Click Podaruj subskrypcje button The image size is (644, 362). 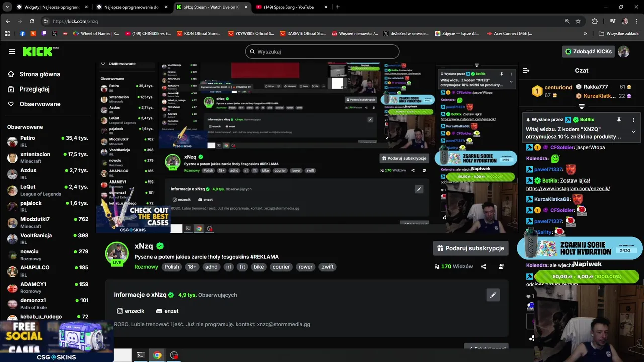(x=470, y=248)
